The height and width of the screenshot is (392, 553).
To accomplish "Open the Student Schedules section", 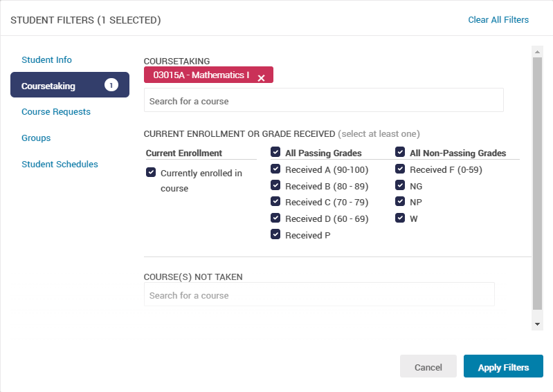I will pyautogui.click(x=60, y=165).
